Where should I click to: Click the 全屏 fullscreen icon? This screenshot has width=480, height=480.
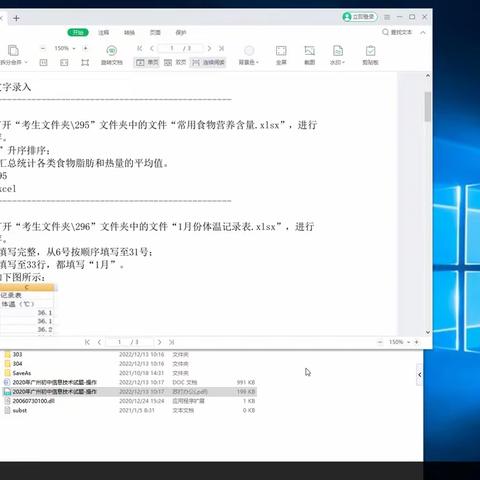pyautogui.click(x=281, y=51)
